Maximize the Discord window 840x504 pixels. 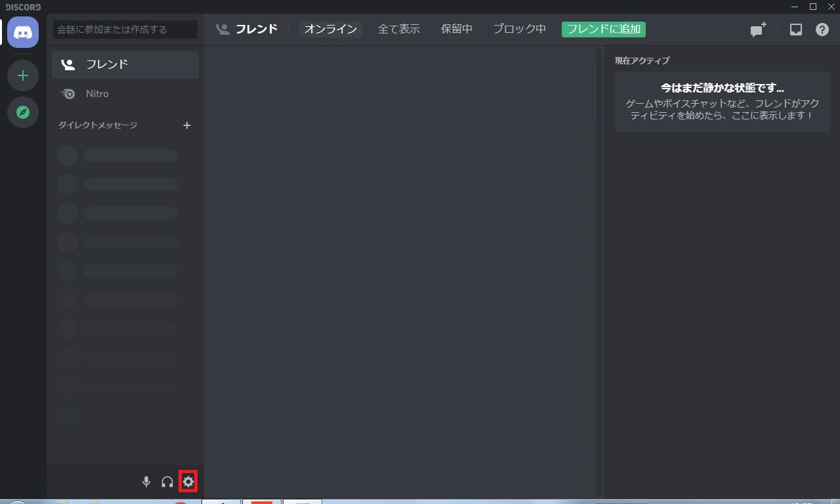coord(813,7)
